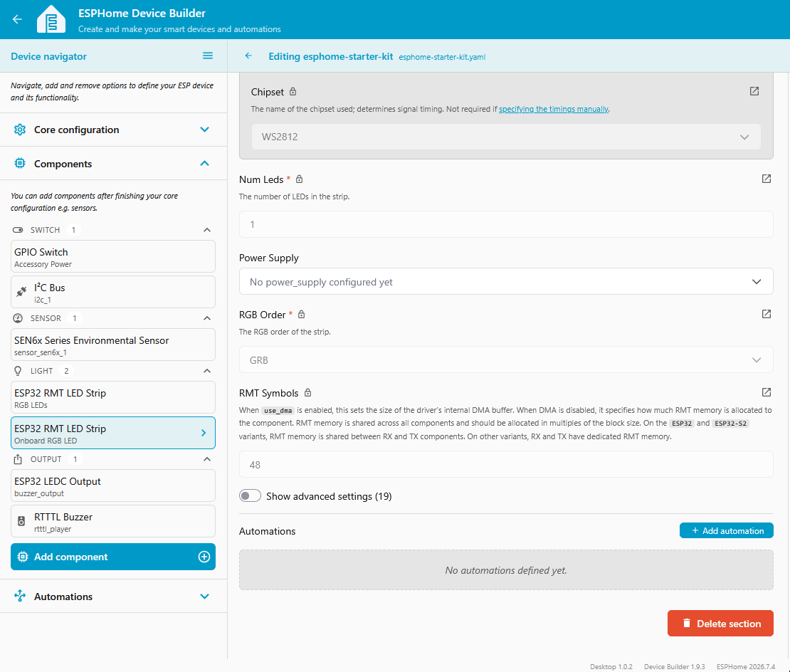Open the RGB Order GRB dropdown
Viewport: 790px width, 672px height.
pyautogui.click(x=506, y=359)
